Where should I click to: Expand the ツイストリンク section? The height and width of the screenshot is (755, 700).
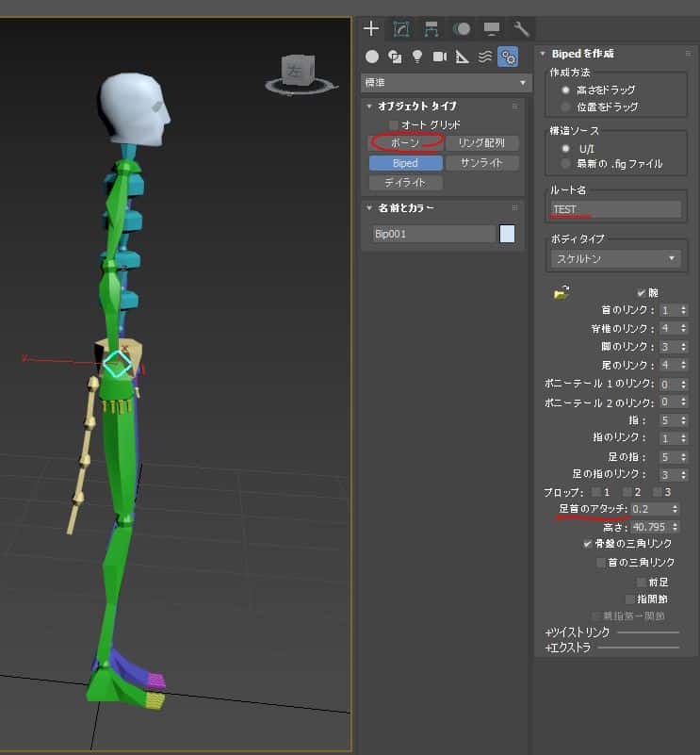coord(578,632)
